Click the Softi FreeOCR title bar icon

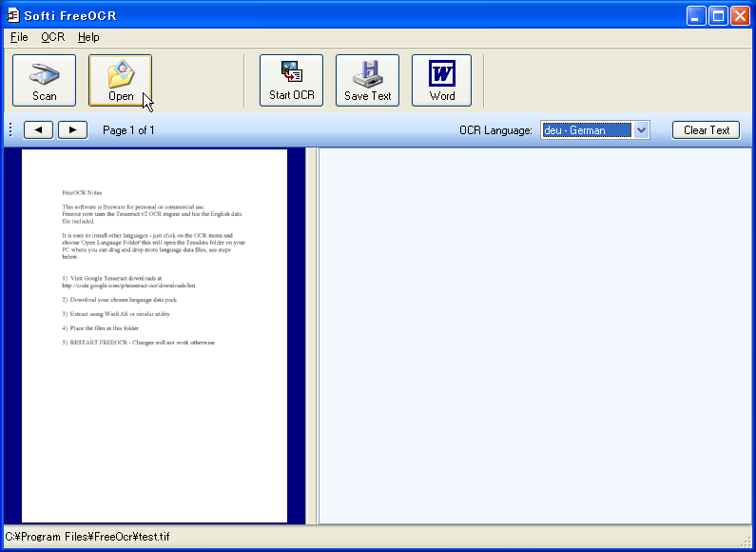[x=13, y=15]
